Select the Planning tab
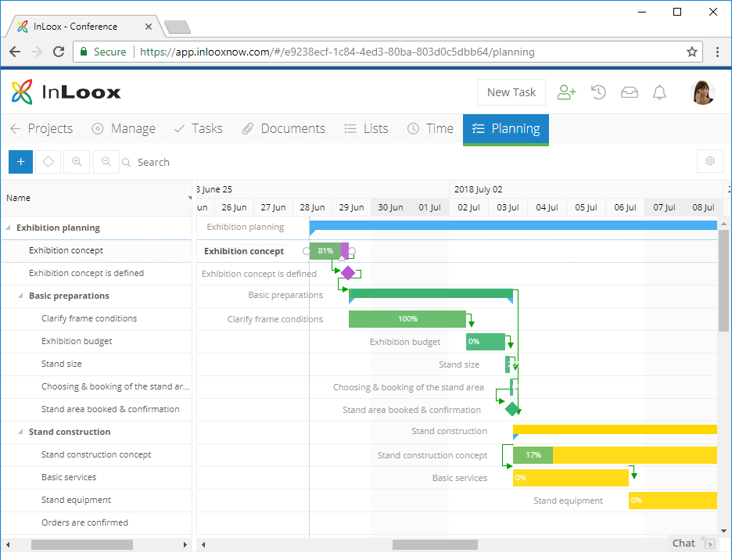 (x=506, y=129)
